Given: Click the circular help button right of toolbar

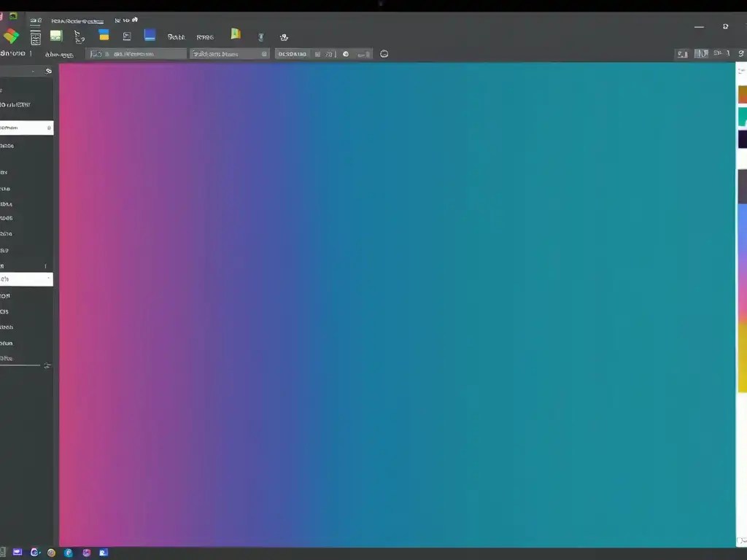Looking at the screenshot, I should 384,53.
